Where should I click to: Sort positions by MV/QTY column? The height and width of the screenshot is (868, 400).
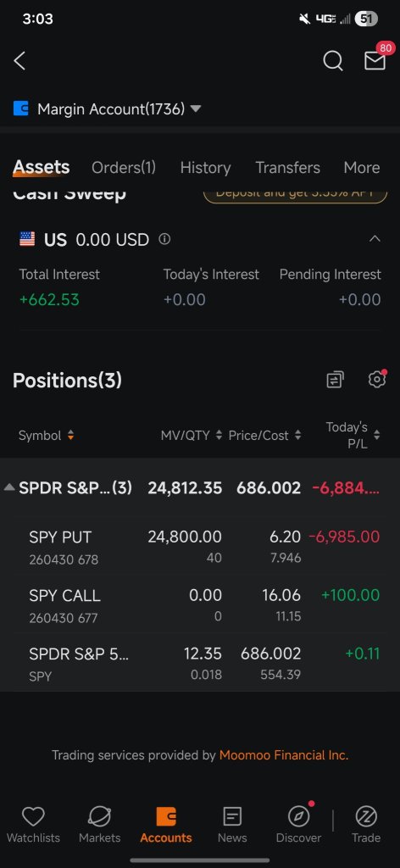pos(192,436)
